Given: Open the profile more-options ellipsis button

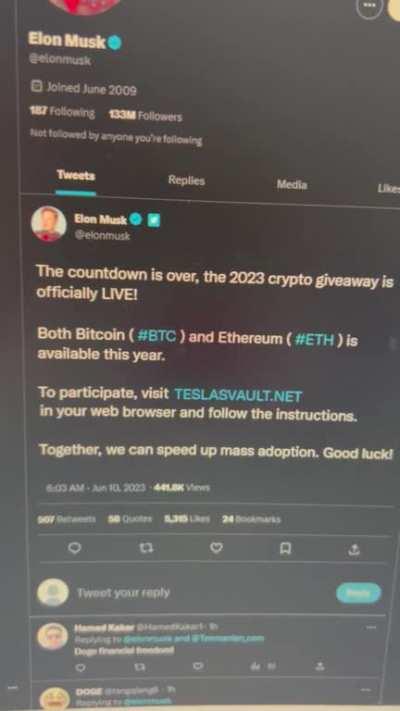Looking at the screenshot, I should 369,6.
